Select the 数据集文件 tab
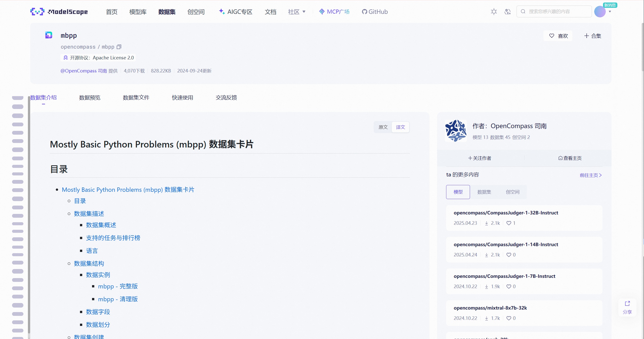644x339 pixels. tap(136, 98)
